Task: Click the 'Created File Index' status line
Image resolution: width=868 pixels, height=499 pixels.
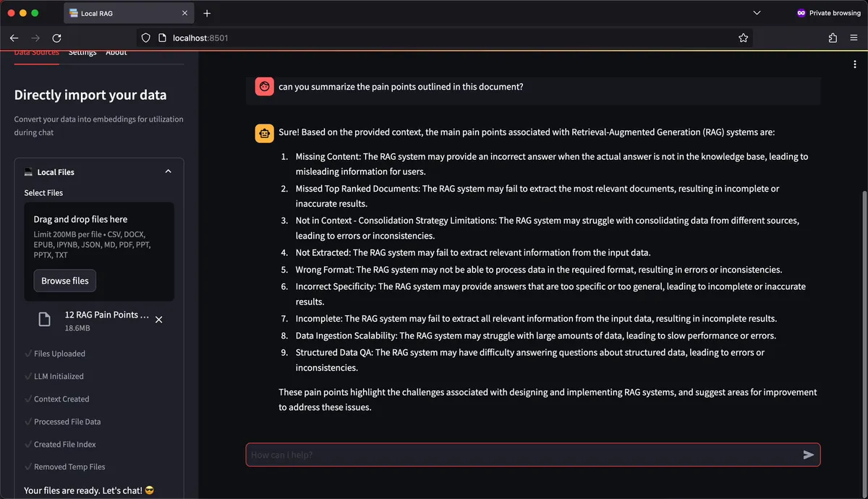Action: click(60, 444)
